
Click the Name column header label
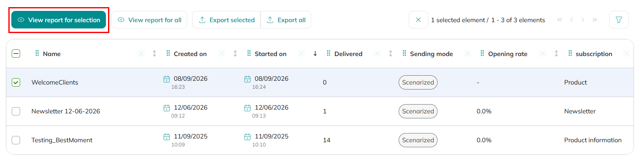click(52, 54)
